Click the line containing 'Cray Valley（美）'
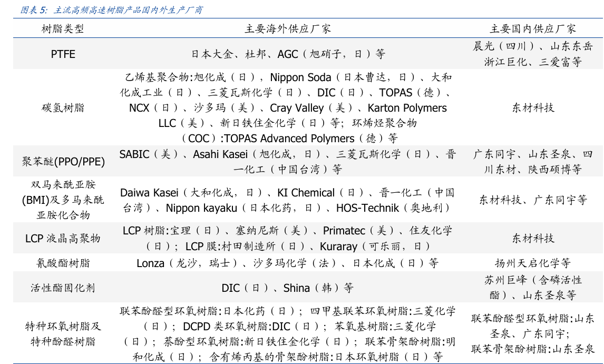Screen dimensions: 604x364 coord(288,108)
